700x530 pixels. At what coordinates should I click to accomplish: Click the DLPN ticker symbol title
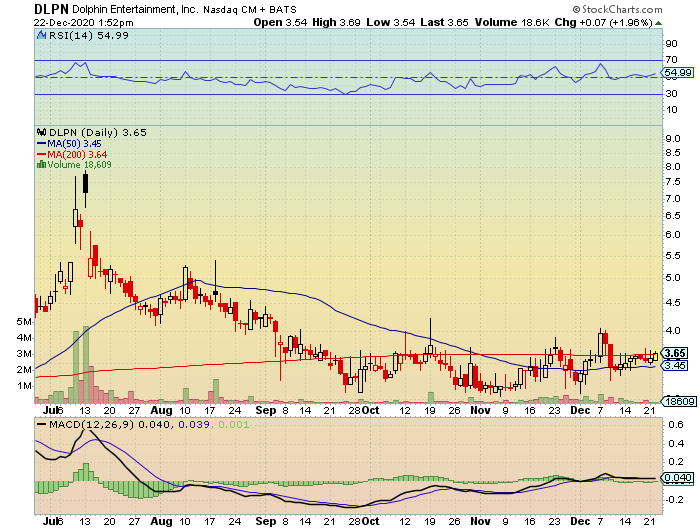[51, 9]
